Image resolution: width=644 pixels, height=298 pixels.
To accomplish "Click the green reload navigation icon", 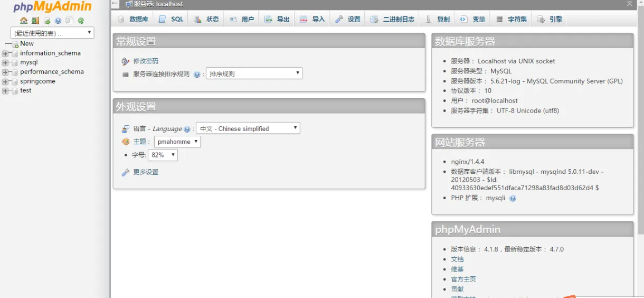I will tap(81, 21).
